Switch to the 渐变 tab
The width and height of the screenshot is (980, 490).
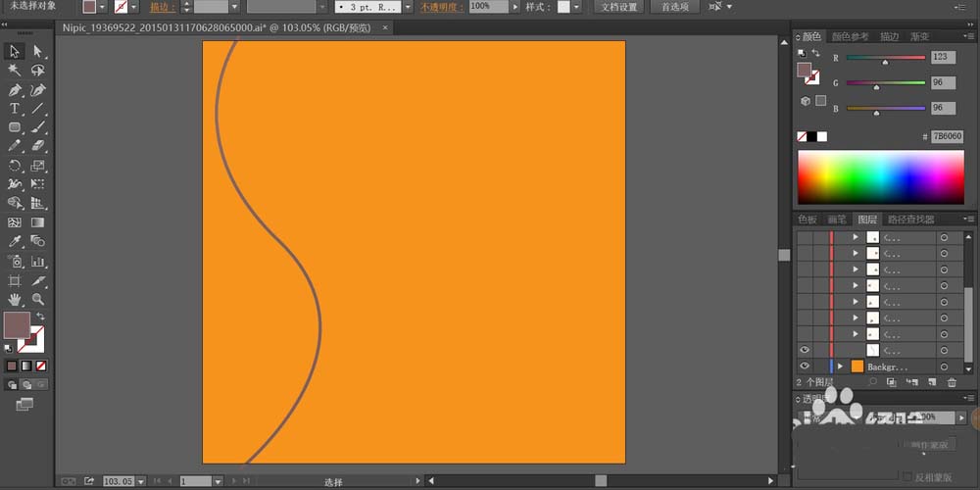tap(919, 37)
